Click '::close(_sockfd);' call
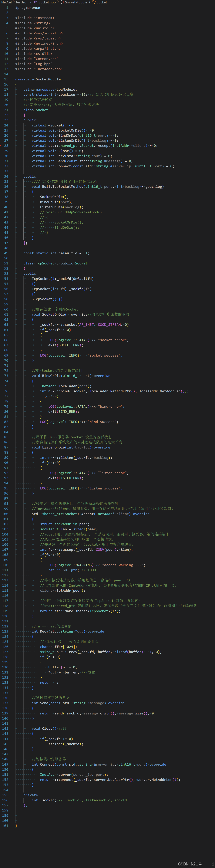The height and width of the screenshot is (868, 215). pos(66,744)
